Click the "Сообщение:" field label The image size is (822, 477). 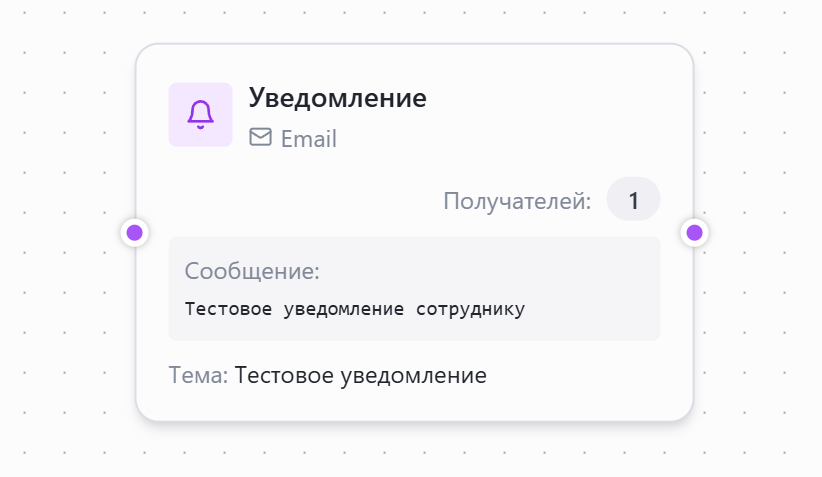[x=252, y=271]
